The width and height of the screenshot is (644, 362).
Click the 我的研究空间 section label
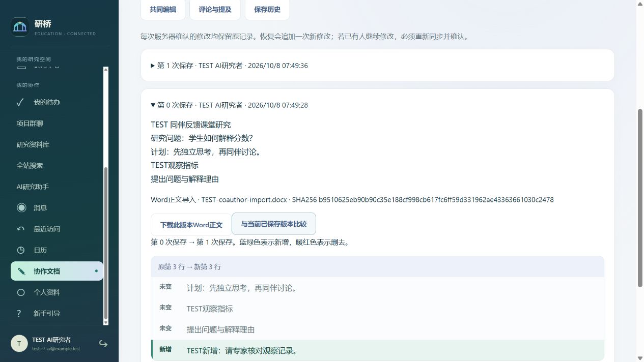[x=34, y=59]
